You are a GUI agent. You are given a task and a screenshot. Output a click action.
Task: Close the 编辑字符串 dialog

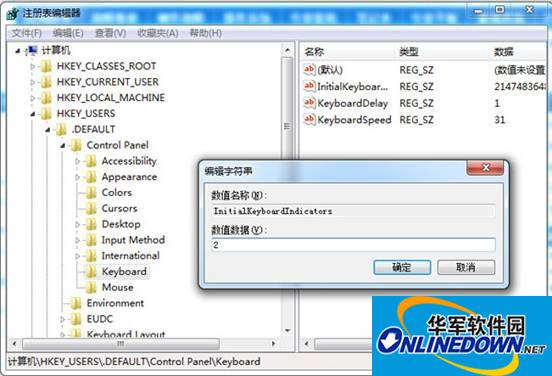point(485,168)
